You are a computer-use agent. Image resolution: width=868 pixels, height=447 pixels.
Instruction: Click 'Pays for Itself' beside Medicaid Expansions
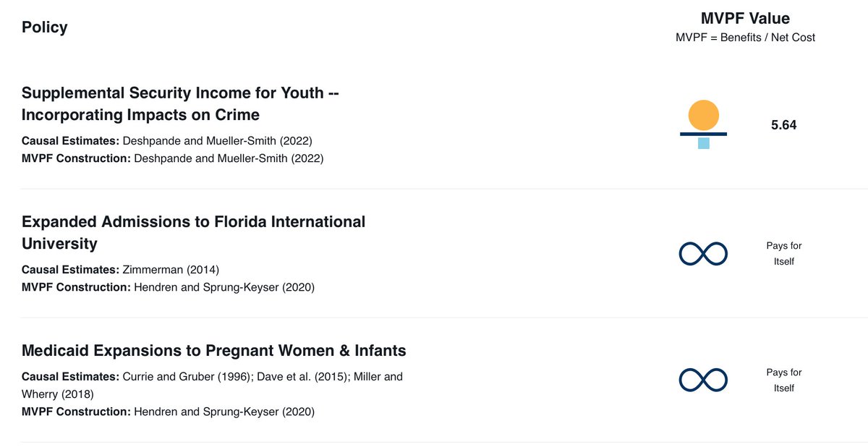click(x=784, y=380)
